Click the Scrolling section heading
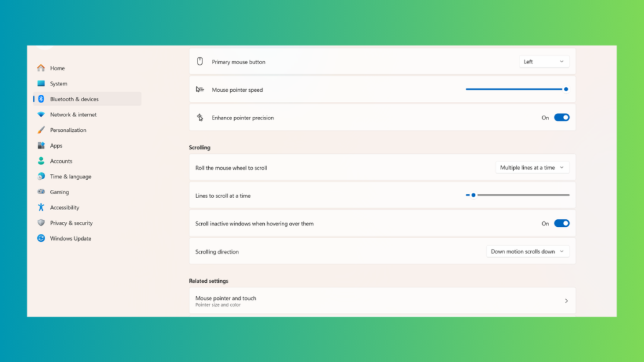Viewport: 644px width, 362px height. [x=199, y=147]
